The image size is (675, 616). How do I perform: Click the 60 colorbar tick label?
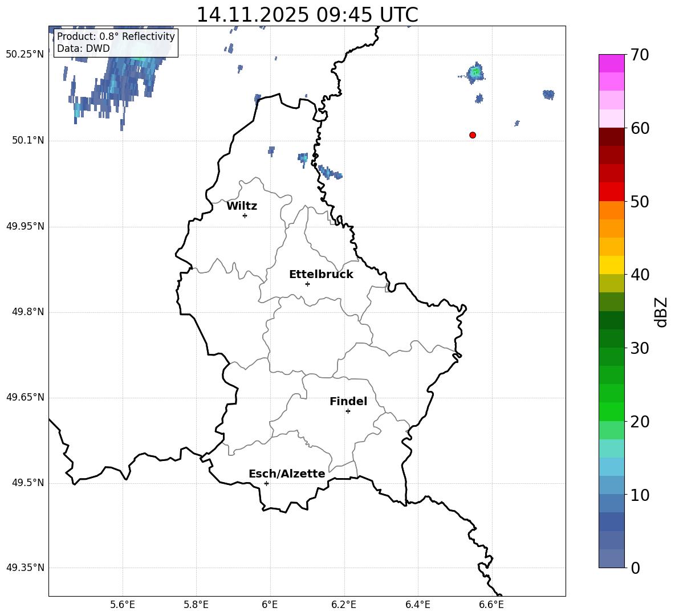[639, 128]
